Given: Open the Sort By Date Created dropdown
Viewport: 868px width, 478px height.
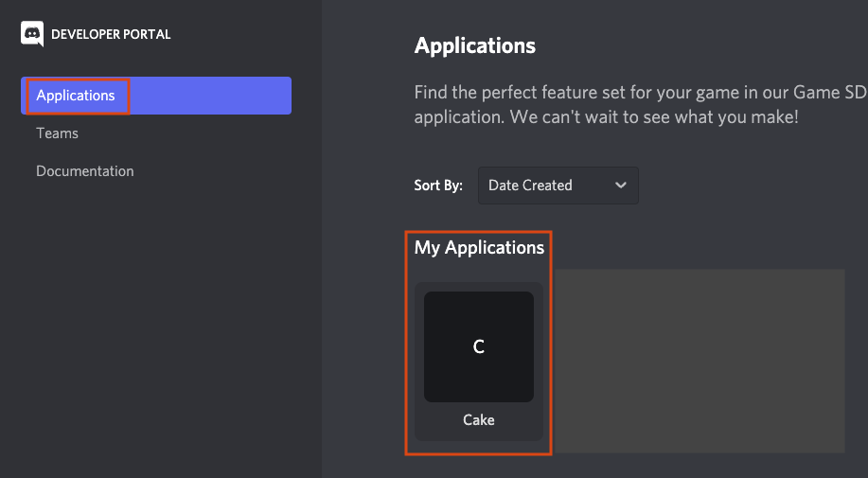Looking at the screenshot, I should (558, 186).
